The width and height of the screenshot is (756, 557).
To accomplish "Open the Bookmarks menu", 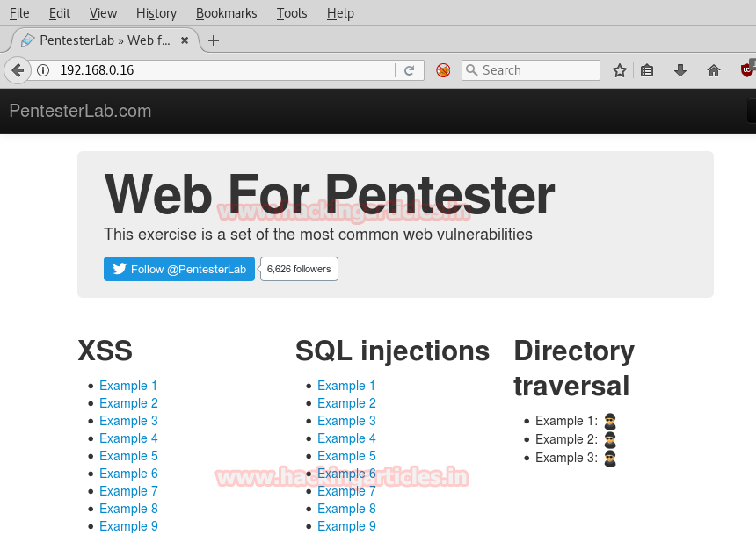I will (x=226, y=13).
